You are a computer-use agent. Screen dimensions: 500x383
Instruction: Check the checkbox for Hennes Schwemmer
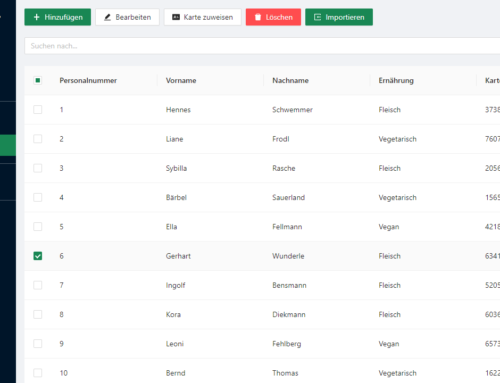point(38,110)
